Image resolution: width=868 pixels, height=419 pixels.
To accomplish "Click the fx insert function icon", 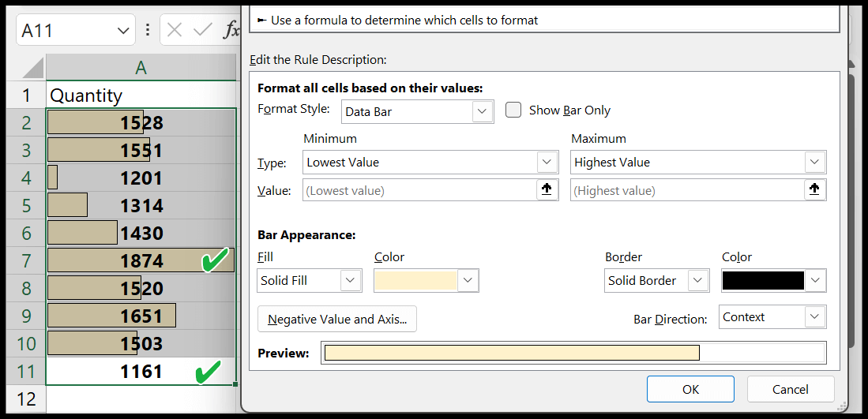I will tap(231, 30).
